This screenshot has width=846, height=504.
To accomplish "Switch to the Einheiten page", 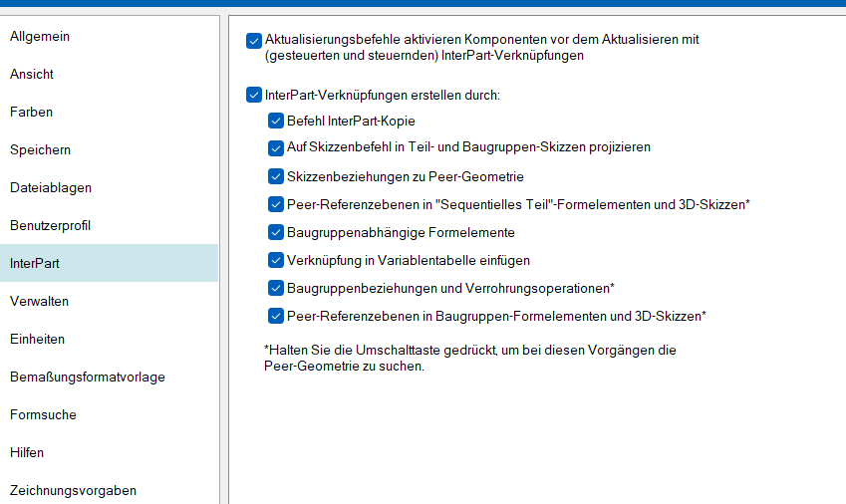I will point(109,339).
